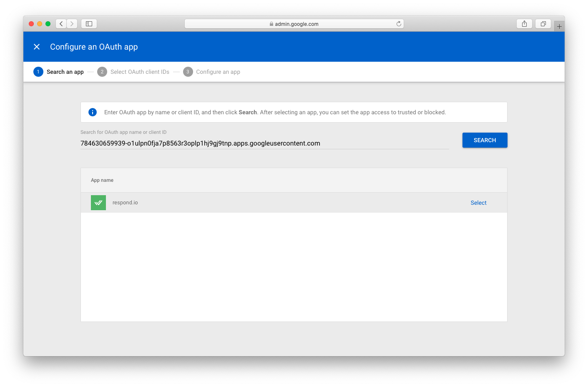Close the Configure an OAuth app dialog
Viewport: 588px width, 387px height.
point(37,46)
